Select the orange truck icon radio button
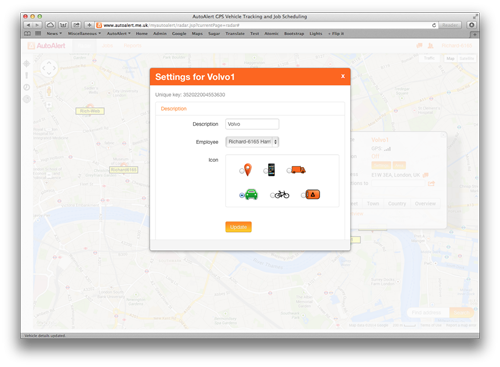The image size is (500, 367). coord(289,171)
